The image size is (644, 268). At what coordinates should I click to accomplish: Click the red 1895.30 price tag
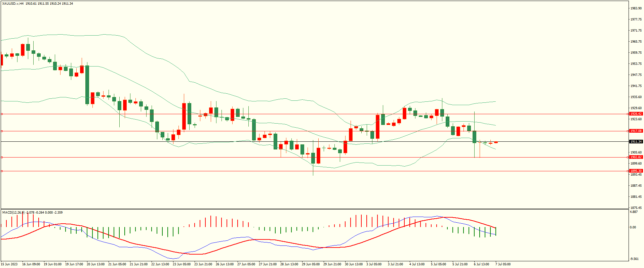(636, 171)
